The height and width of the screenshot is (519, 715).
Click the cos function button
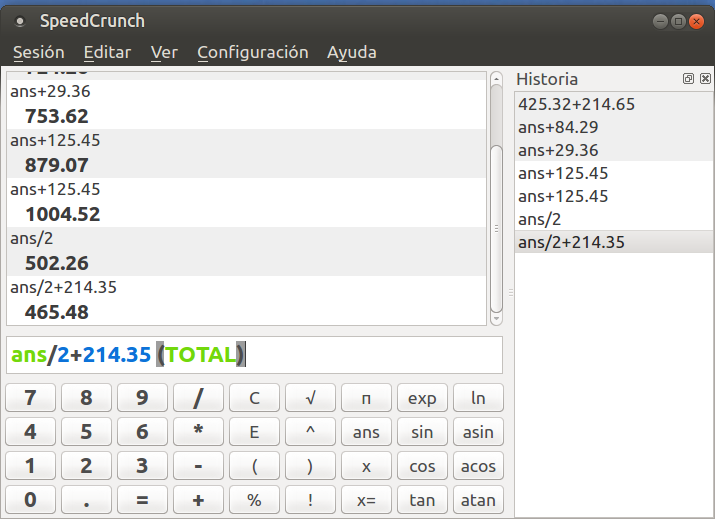[422, 466]
